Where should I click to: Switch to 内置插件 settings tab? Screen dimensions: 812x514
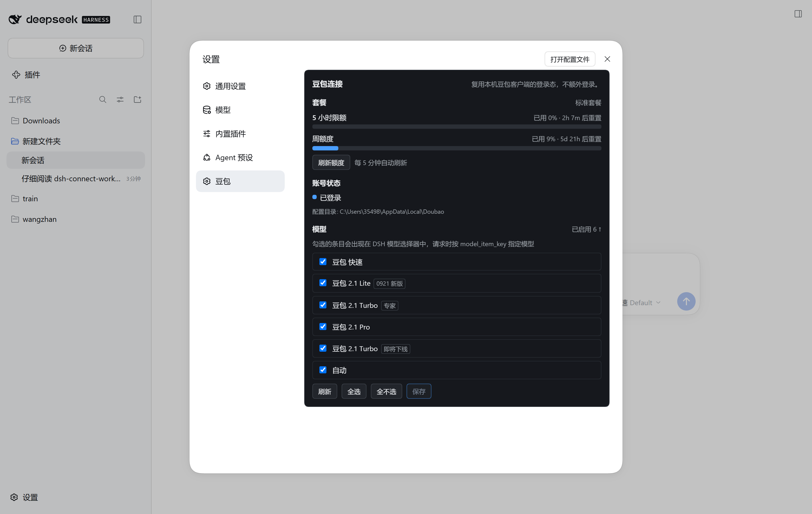coord(240,134)
